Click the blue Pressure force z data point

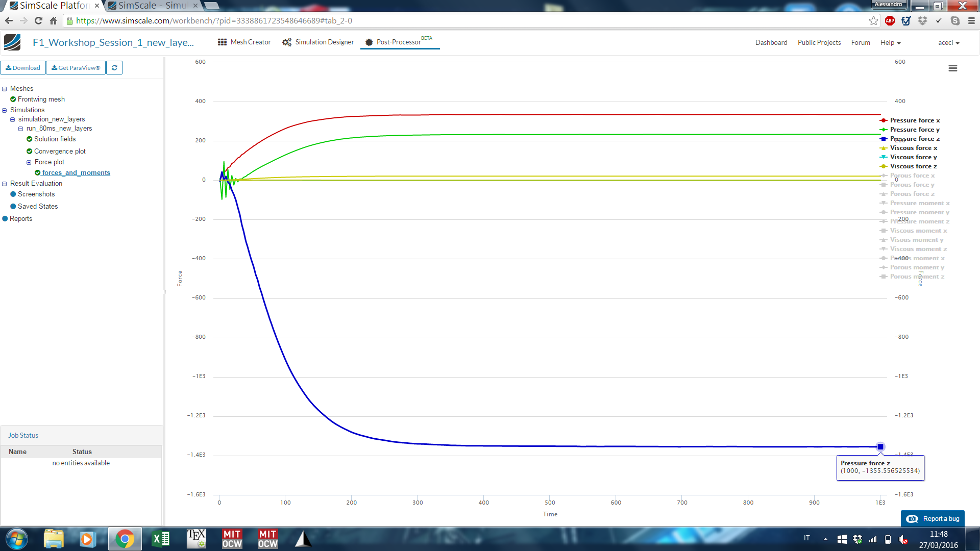click(x=880, y=447)
